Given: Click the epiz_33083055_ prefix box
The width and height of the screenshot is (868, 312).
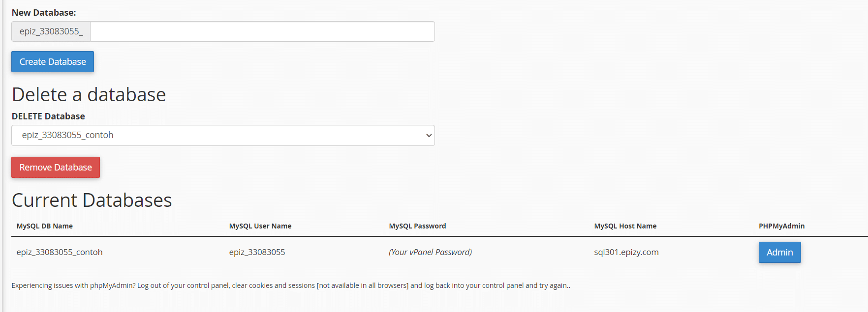Looking at the screenshot, I should (x=51, y=31).
